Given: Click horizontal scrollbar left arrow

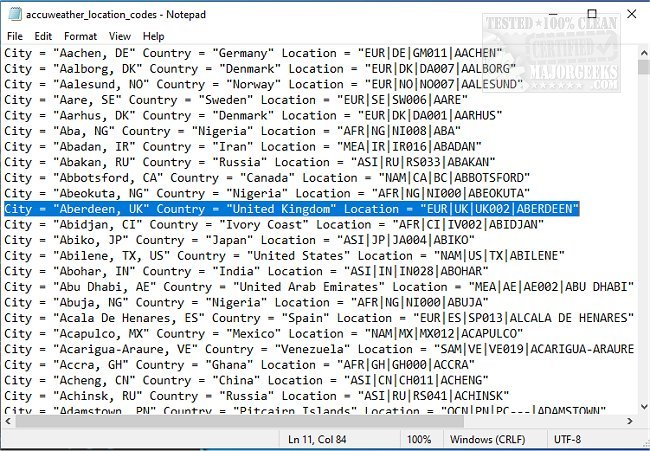Looking at the screenshot, I should click(7, 421).
